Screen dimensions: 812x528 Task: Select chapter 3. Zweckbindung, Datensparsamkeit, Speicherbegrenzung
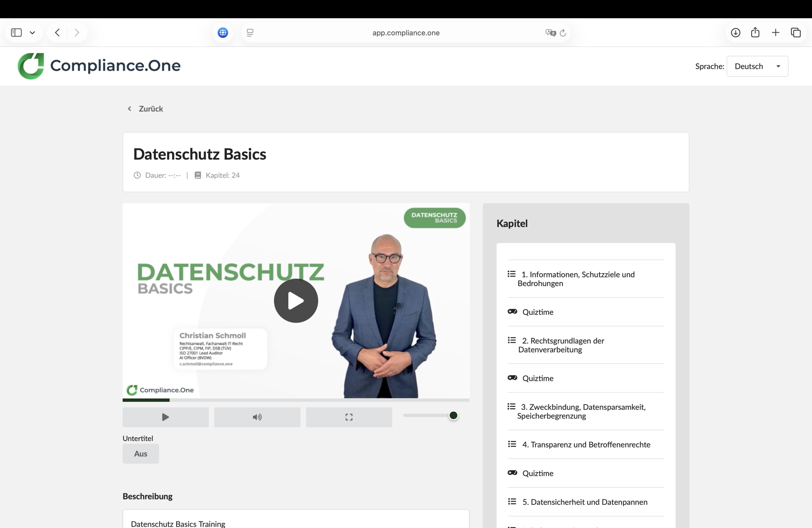point(586,411)
